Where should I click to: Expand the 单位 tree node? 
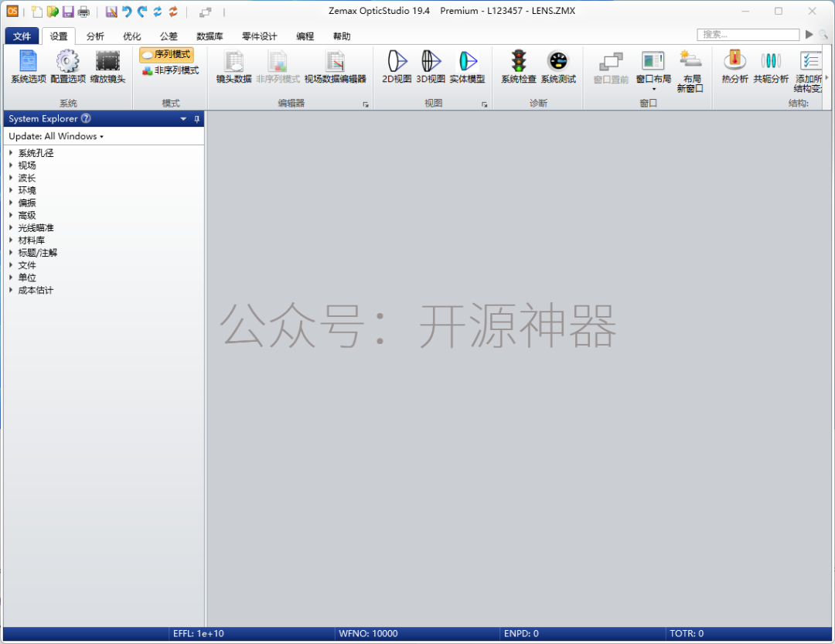[x=11, y=278]
